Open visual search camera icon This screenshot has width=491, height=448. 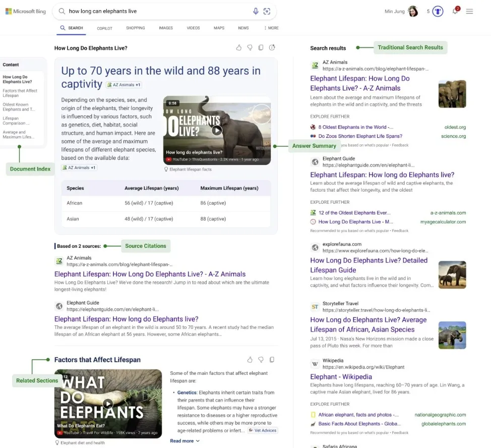coord(267,11)
